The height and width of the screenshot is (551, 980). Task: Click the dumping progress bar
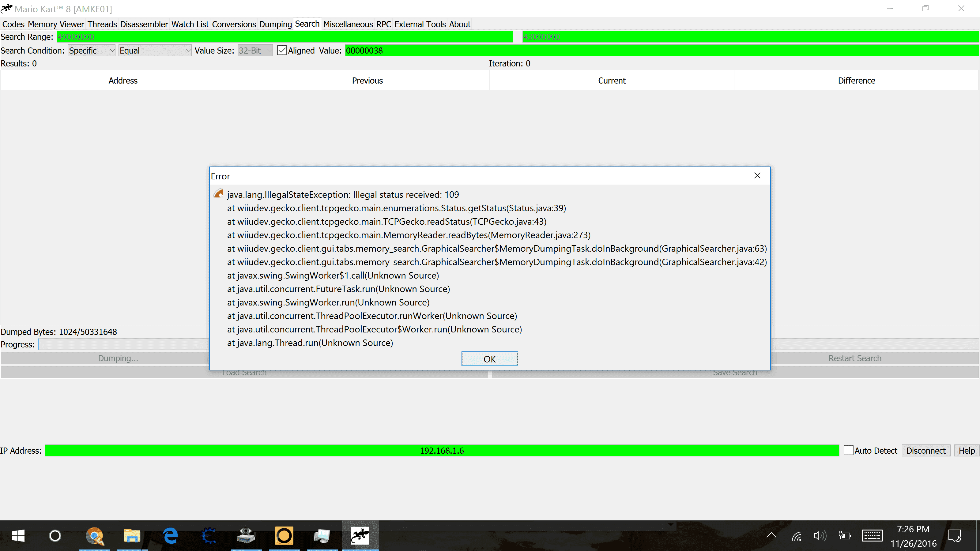click(508, 344)
